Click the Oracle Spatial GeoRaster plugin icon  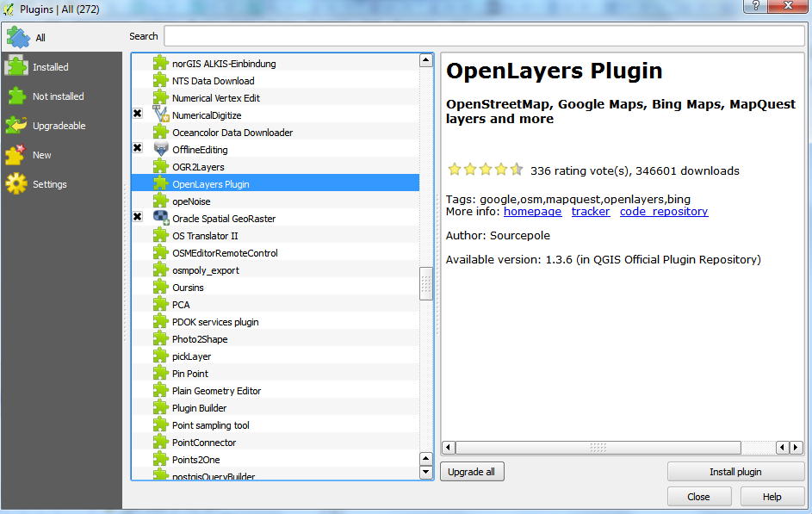pyautogui.click(x=161, y=218)
